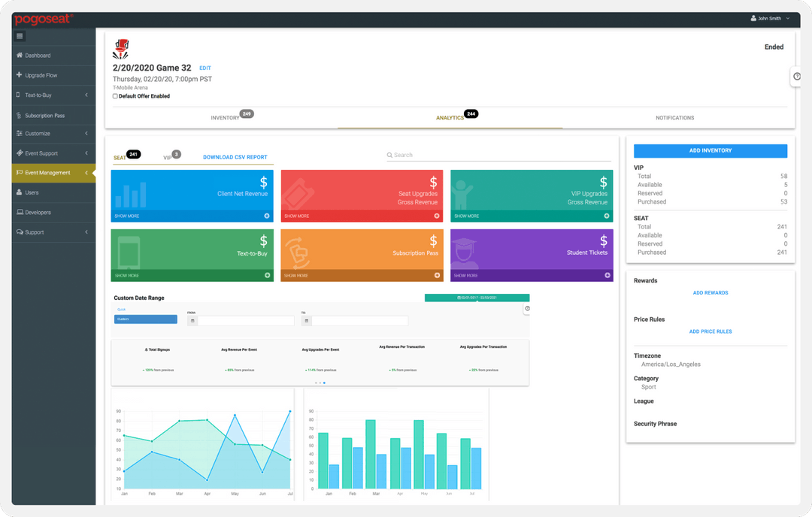The height and width of the screenshot is (517, 812).
Task: Open Subscription Pass in the sidebar
Action: [x=44, y=116]
